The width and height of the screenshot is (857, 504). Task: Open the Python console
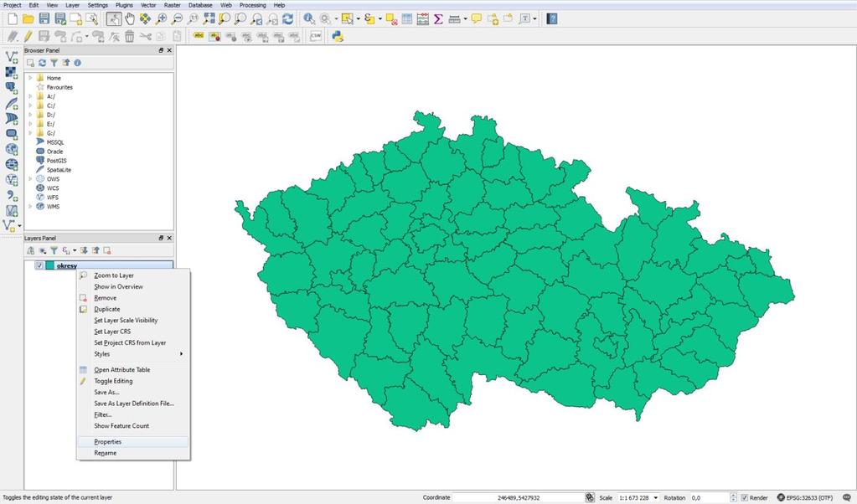click(x=338, y=37)
